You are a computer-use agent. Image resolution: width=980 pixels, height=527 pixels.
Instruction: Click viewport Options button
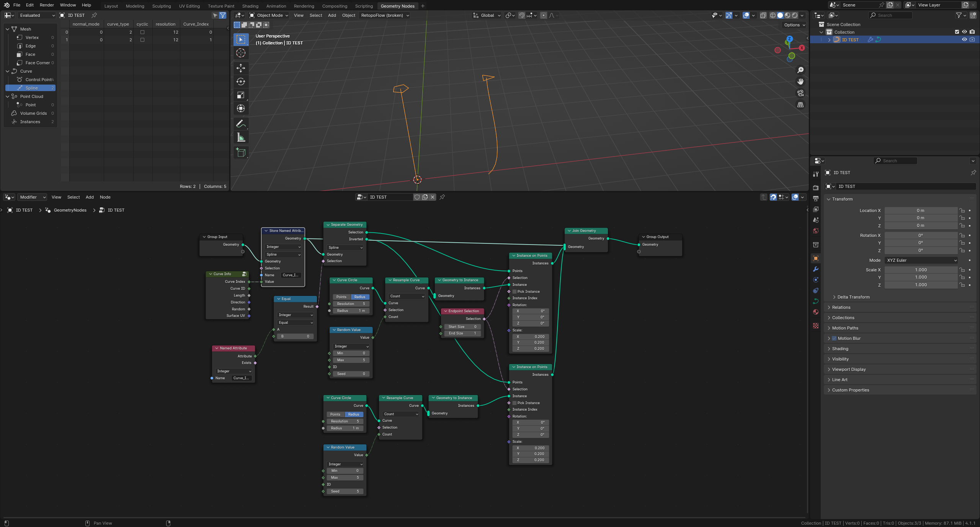(x=795, y=25)
